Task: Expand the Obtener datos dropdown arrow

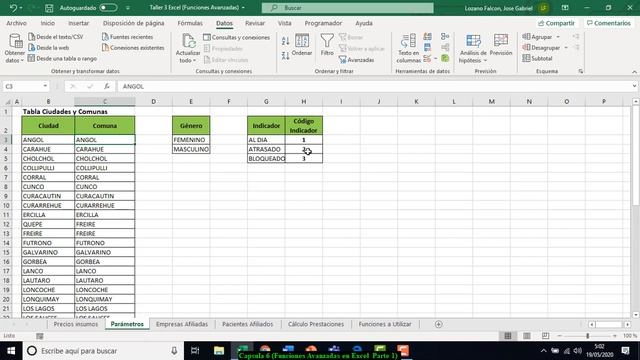Action: point(22,61)
